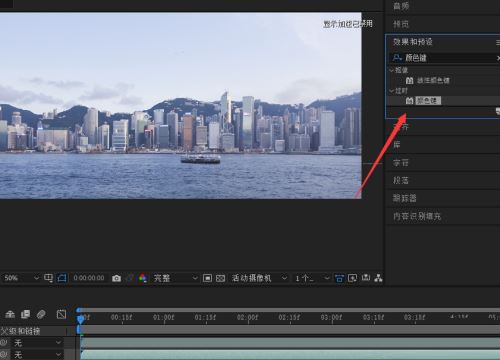Select the second layer's duration bar
This screenshot has width=500, height=360.
[x=290, y=355]
